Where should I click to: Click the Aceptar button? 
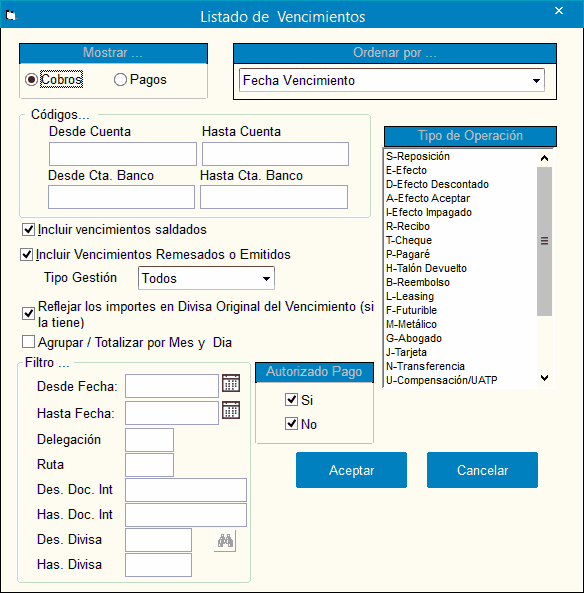click(351, 470)
